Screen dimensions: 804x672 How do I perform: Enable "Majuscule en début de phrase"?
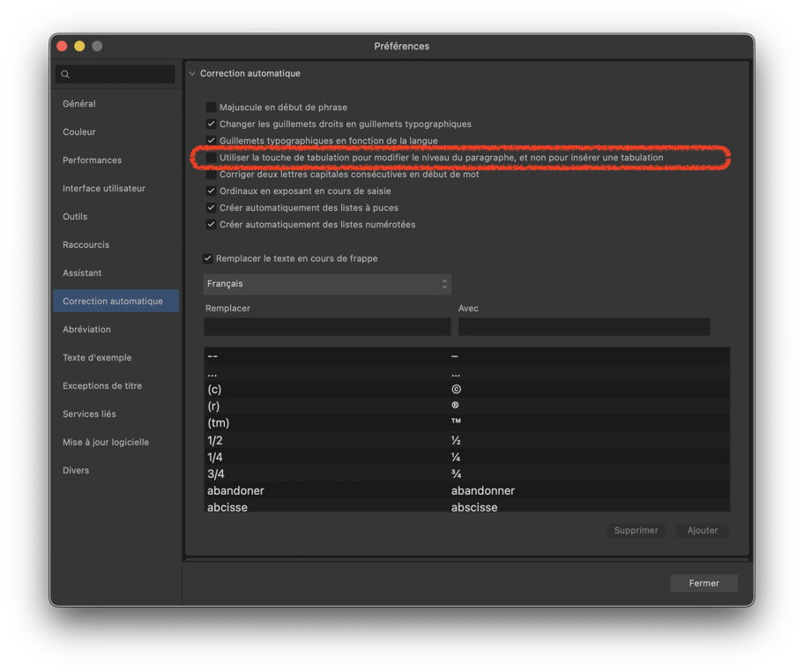tap(210, 107)
